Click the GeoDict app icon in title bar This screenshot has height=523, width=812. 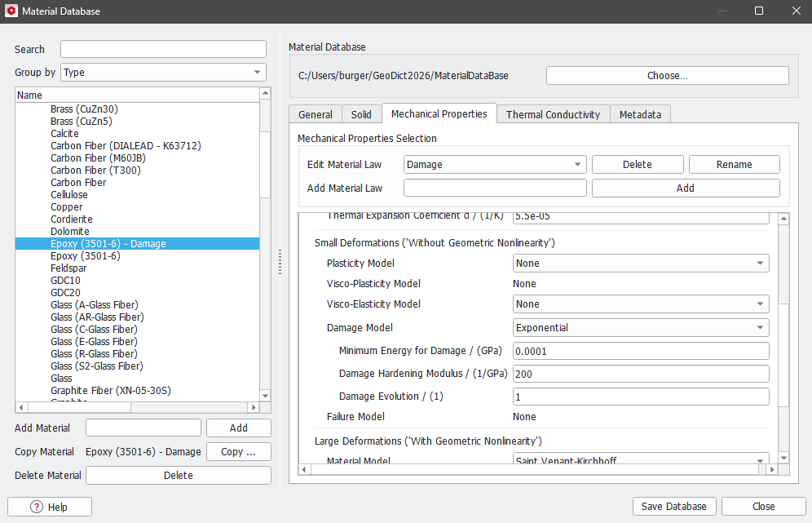(11, 11)
